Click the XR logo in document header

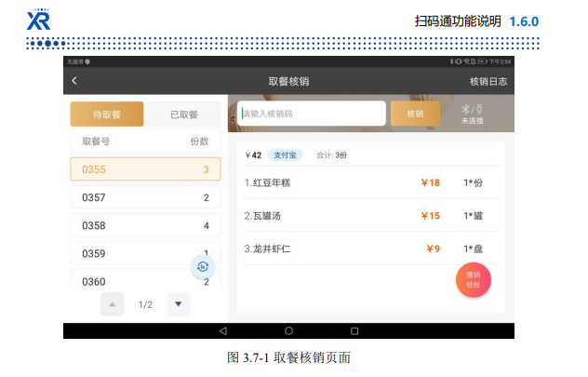point(39,20)
